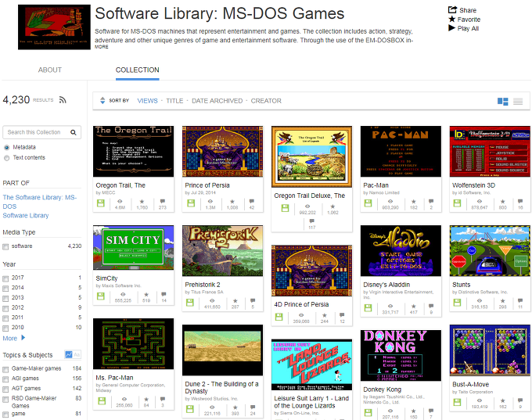Click the SimCity favorites star icon
The height and width of the screenshot is (420, 532).
(146, 295)
